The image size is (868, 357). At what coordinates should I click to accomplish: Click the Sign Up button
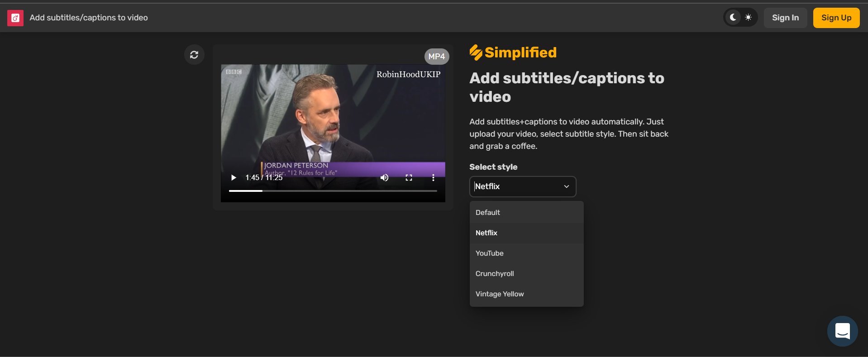(836, 18)
